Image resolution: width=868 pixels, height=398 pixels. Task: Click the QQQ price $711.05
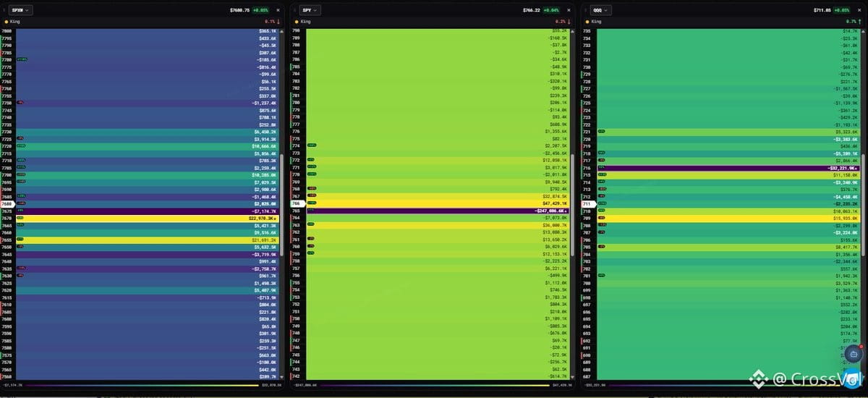(821, 10)
